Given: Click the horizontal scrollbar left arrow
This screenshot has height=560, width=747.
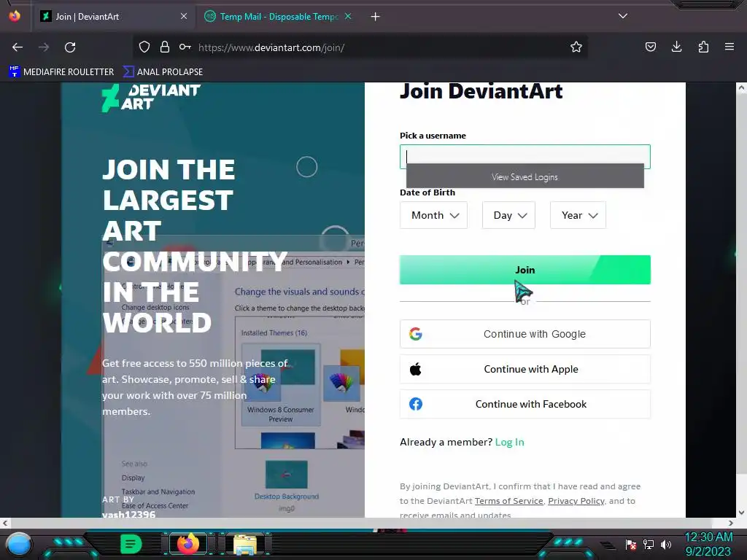Looking at the screenshot, I should tap(5, 523).
